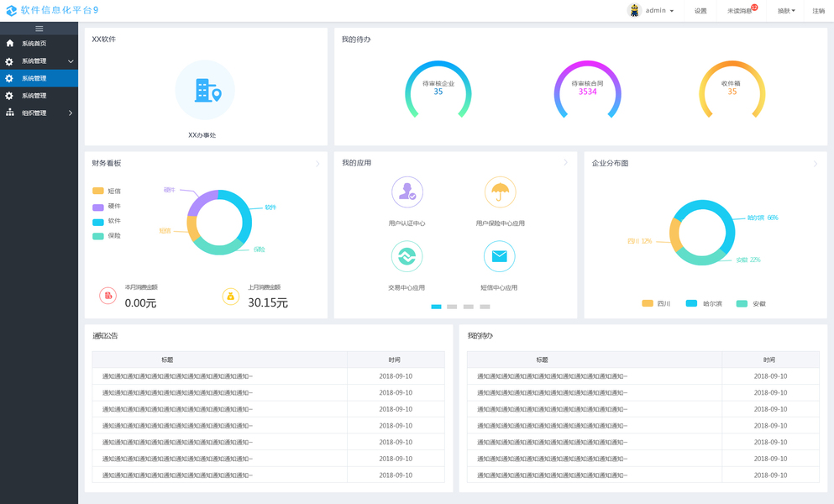Click the organization tree icon beside 组织管理
Screen dimensions: 834x504
[9, 113]
